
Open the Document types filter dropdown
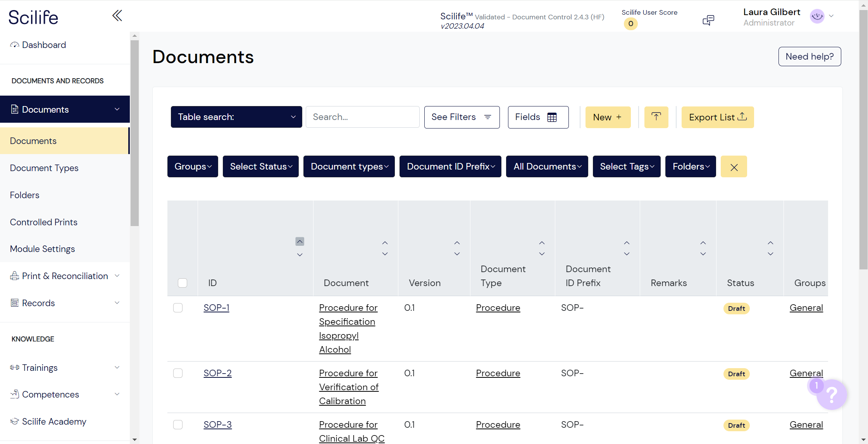349,166
